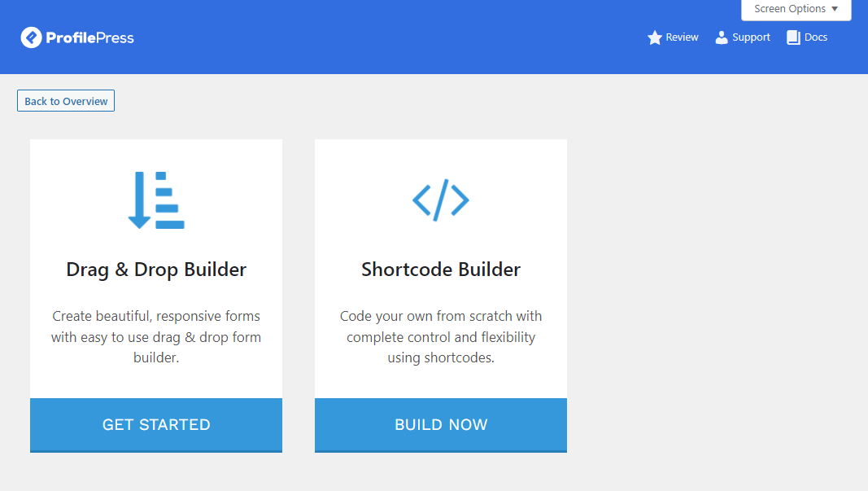This screenshot has width=868, height=491.
Task: Click the ProfilePress wordmark text
Action: coord(89,37)
